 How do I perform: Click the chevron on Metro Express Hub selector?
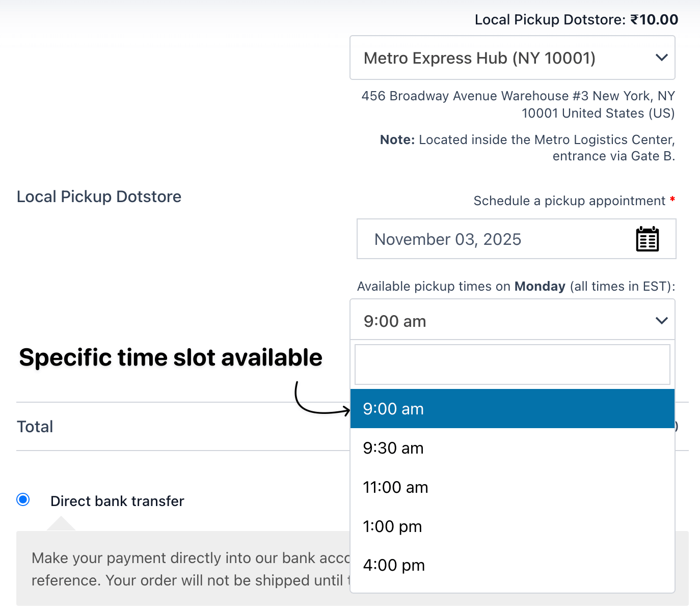pyautogui.click(x=661, y=58)
